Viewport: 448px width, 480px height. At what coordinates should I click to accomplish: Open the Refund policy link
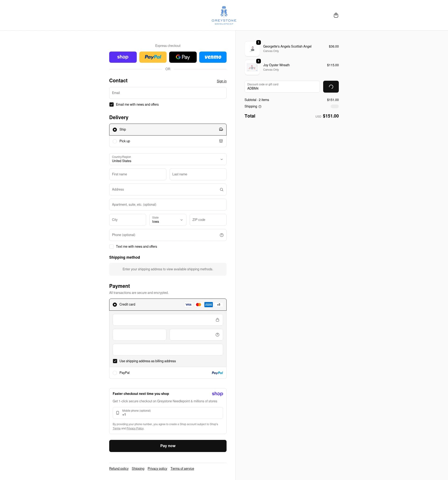tap(119, 468)
